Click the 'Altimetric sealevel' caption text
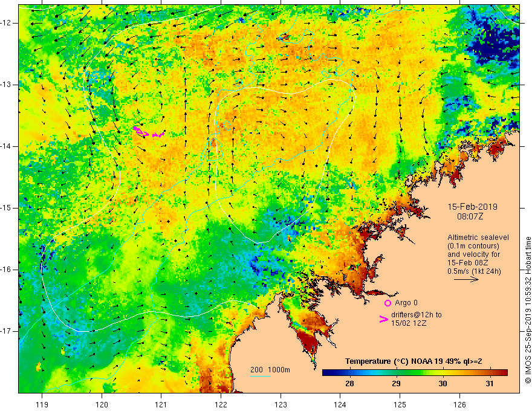 (x=478, y=238)
